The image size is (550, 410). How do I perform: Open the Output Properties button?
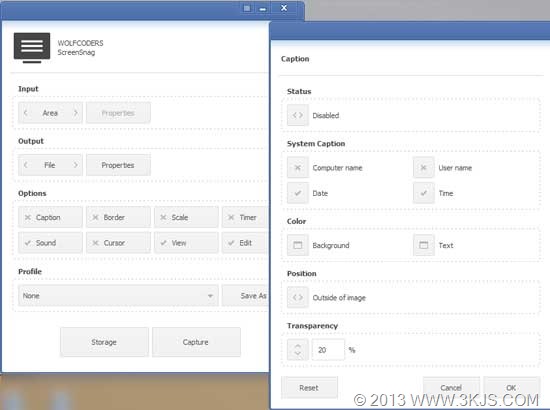click(x=118, y=165)
